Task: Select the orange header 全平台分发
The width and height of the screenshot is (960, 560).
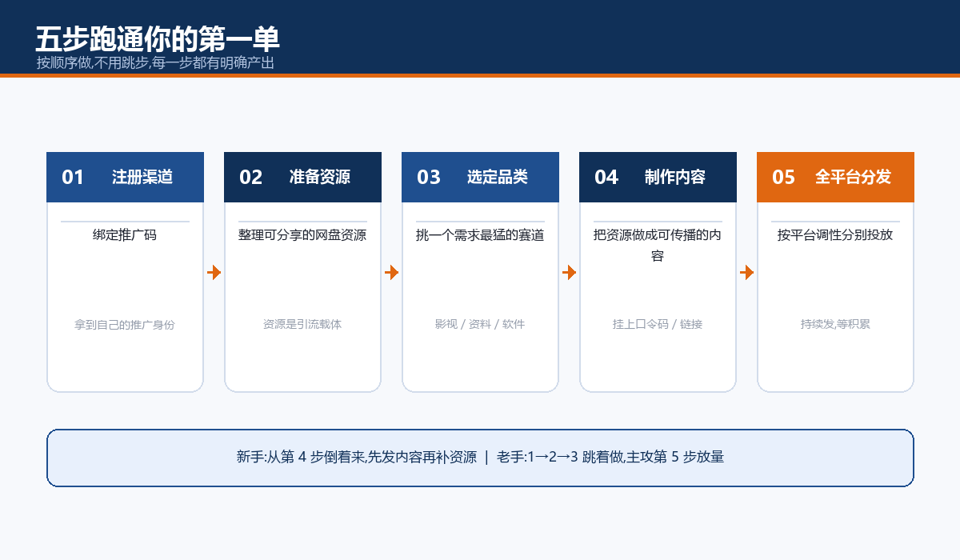Action: [853, 178]
